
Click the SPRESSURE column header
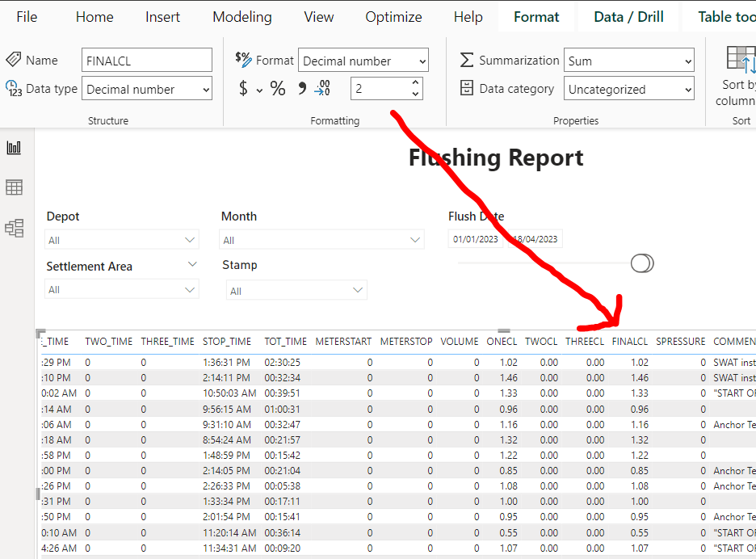[680, 342]
